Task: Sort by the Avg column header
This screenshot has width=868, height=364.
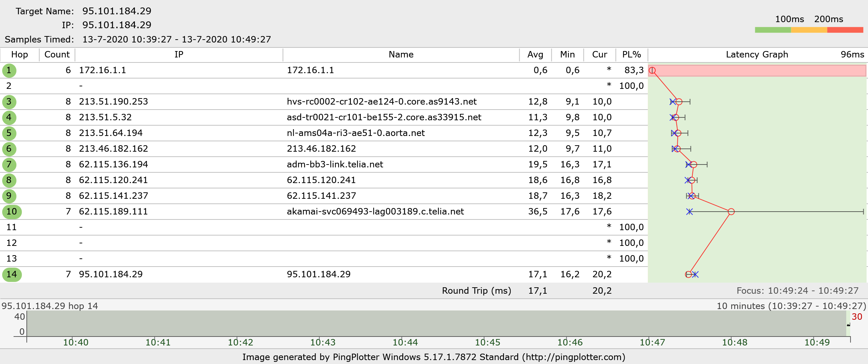Action: [535, 55]
